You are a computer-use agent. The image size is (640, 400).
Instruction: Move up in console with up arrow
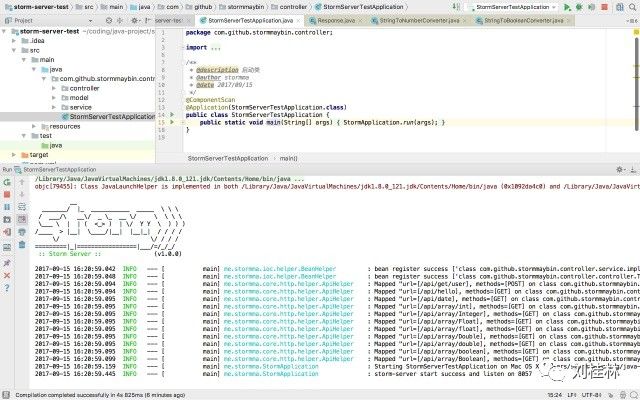[22, 182]
